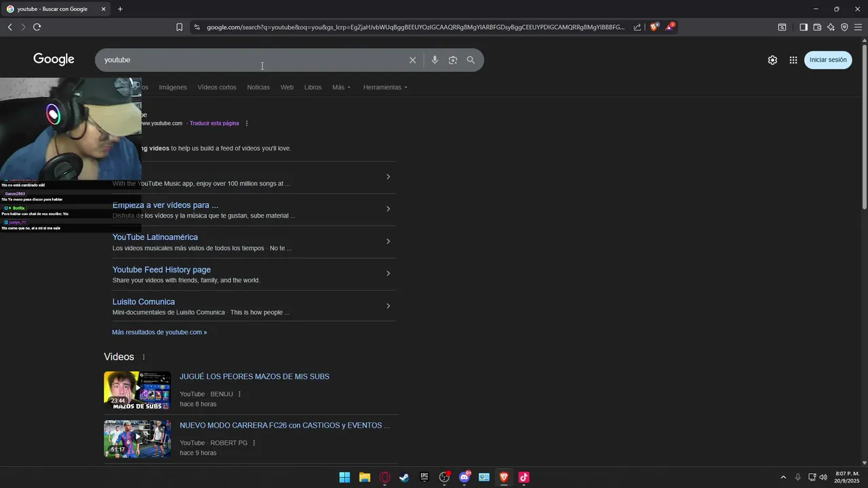Open Epic Games Launcher from the taskbar
Image resolution: width=868 pixels, height=488 pixels.
(x=425, y=477)
